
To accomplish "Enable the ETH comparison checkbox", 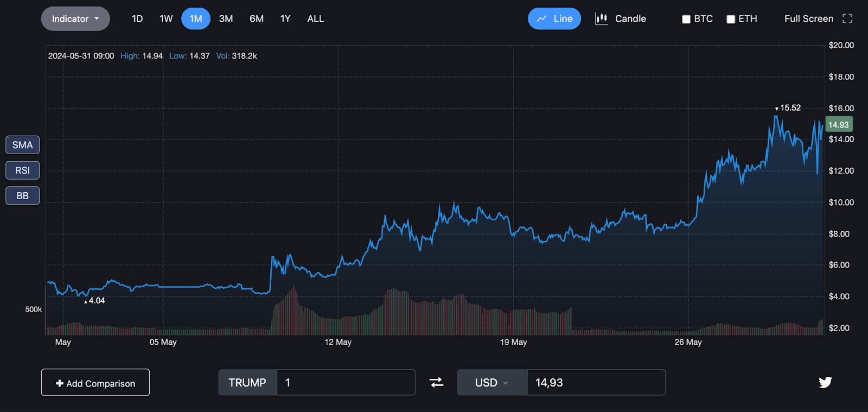I will pos(731,20).
